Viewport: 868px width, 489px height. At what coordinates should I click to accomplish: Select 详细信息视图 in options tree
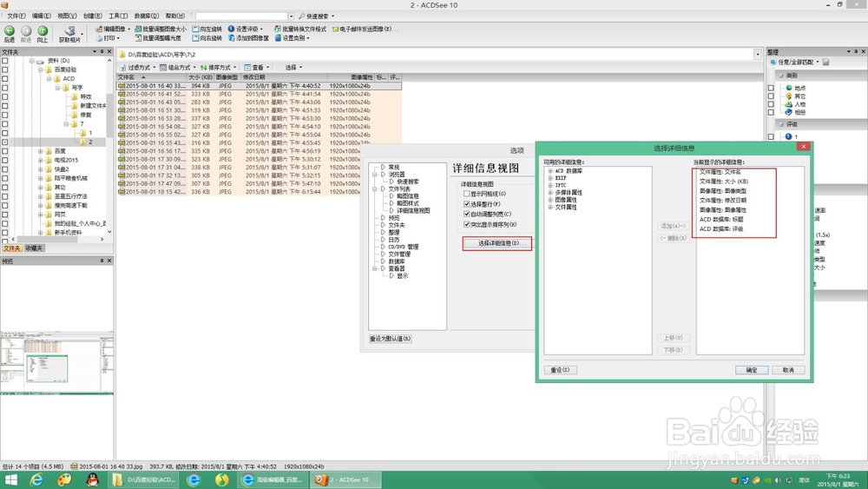[413, 211]
